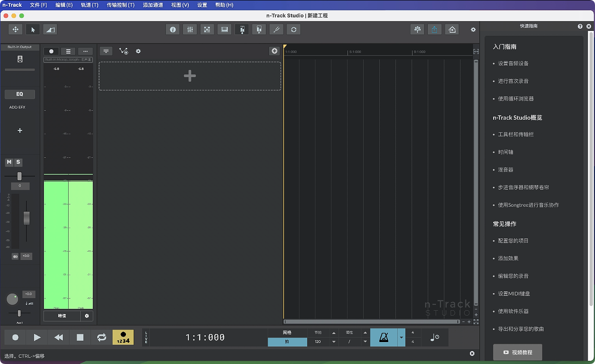Solo the master channel with S button
Image resolution: width=595 pixels, height=364 pixels.
18,162
